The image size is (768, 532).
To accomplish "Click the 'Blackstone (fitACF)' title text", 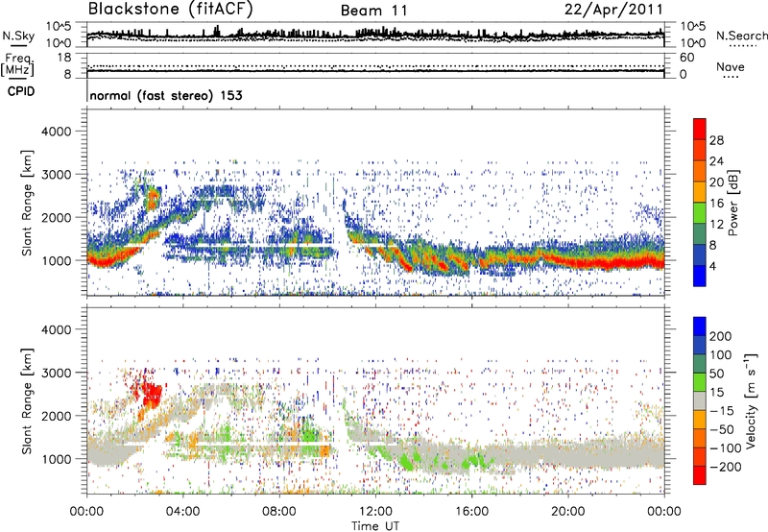I will [x=171, y=9].
